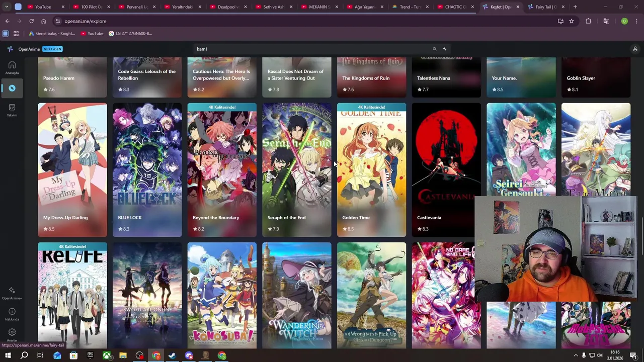This screenshot has width=644, height=362.
Task: Open the YouTube bookmark in bookmarks bar
Action: 92,34
